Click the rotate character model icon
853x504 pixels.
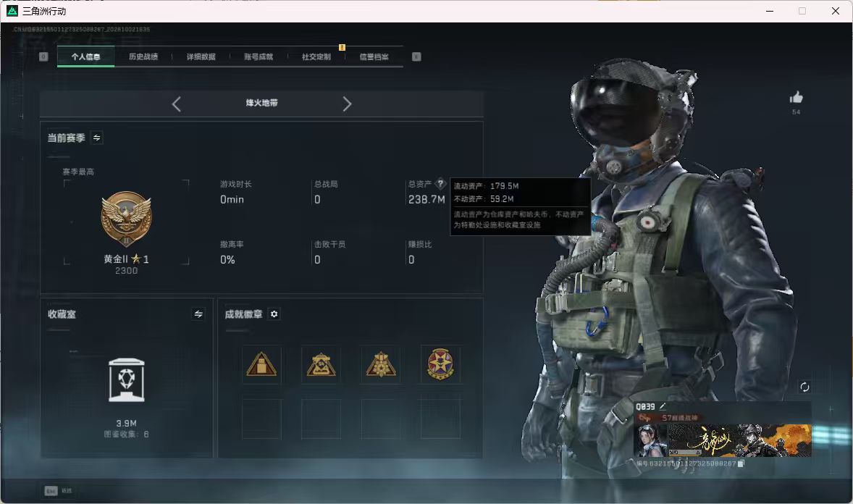(804, 387)
